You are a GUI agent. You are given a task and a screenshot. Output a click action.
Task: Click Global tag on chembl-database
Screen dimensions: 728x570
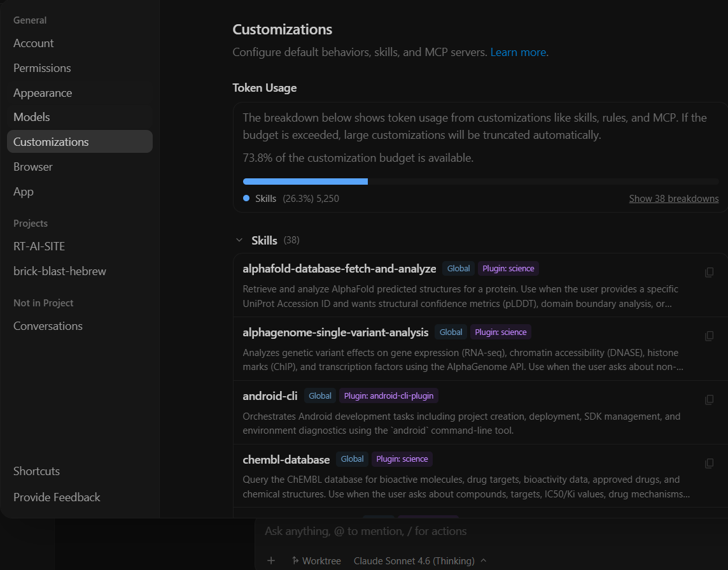[x=352, y=459]
